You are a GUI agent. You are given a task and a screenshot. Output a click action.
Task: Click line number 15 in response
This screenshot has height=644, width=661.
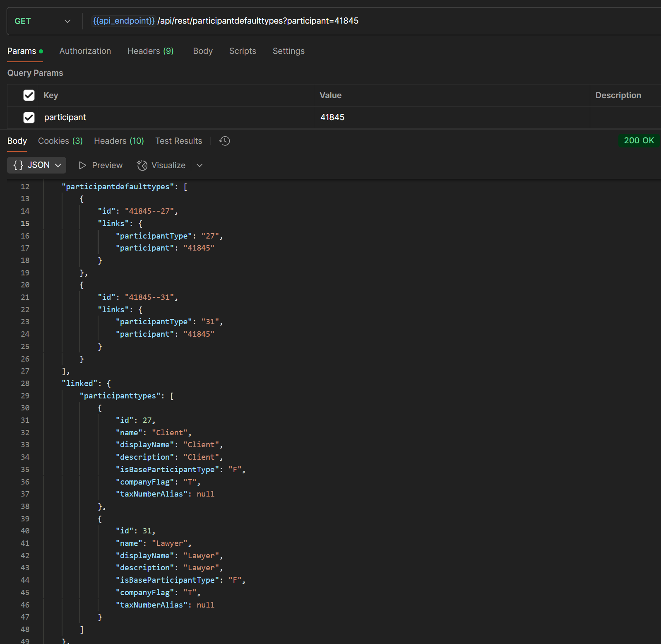tap(25, 224)
